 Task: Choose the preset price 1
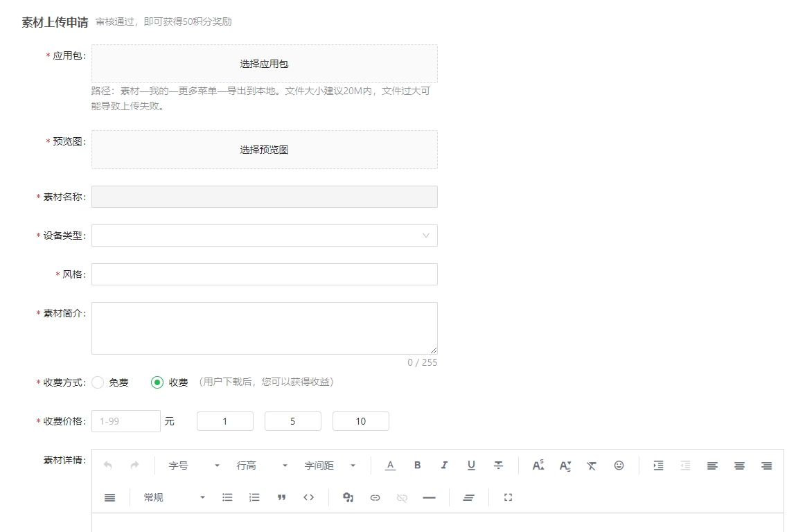coord(225,421)
